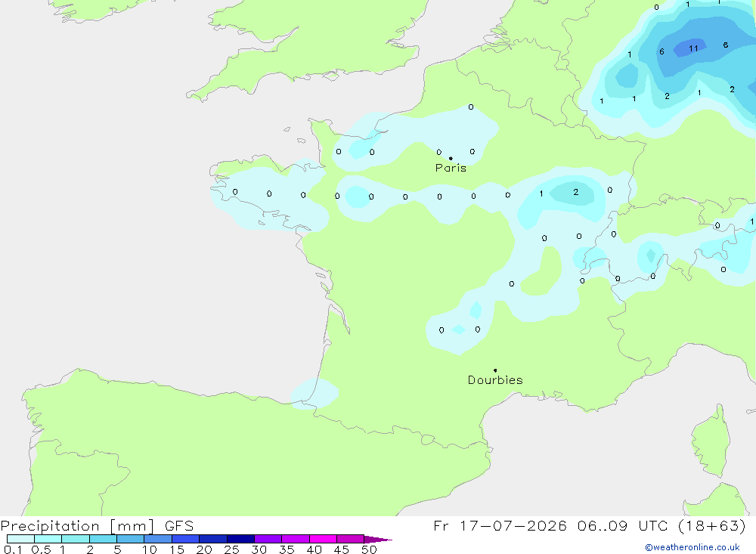Click the legend label '20'
Viewport: 756px width, 554px height.
point(204,549)
